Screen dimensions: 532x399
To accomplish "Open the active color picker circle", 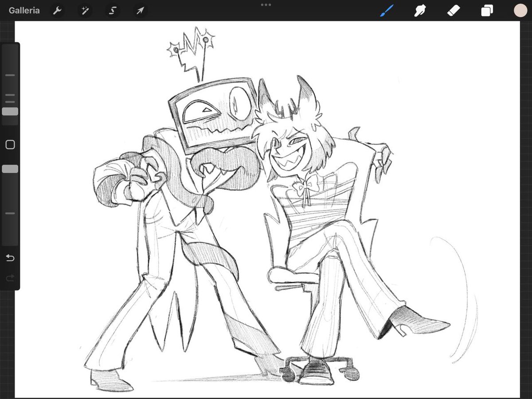I will coord(520,11).
